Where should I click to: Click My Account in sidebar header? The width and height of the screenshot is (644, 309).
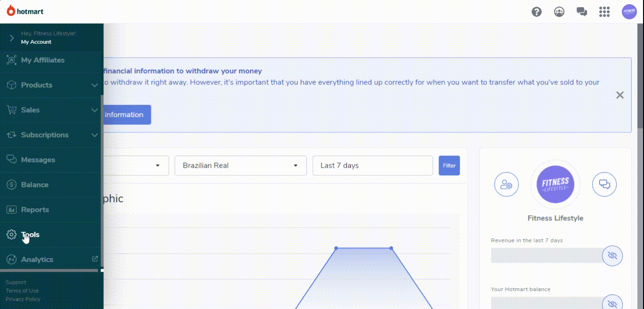pyautogui.click(x=36, y=42)
